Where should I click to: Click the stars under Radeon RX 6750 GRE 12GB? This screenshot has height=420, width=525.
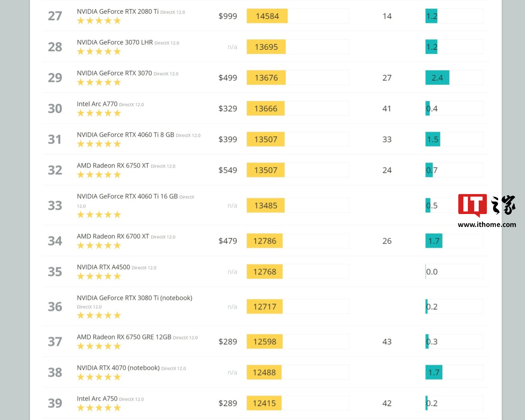coord(99,346)
